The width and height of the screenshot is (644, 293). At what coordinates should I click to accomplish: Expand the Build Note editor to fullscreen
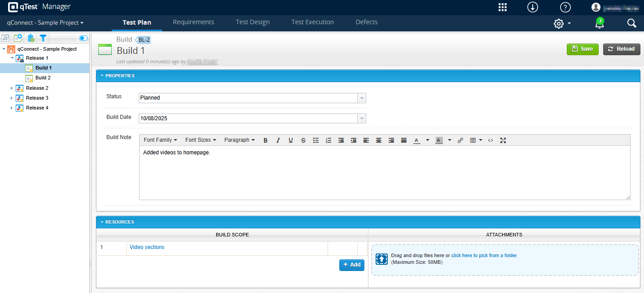[503, 140]
